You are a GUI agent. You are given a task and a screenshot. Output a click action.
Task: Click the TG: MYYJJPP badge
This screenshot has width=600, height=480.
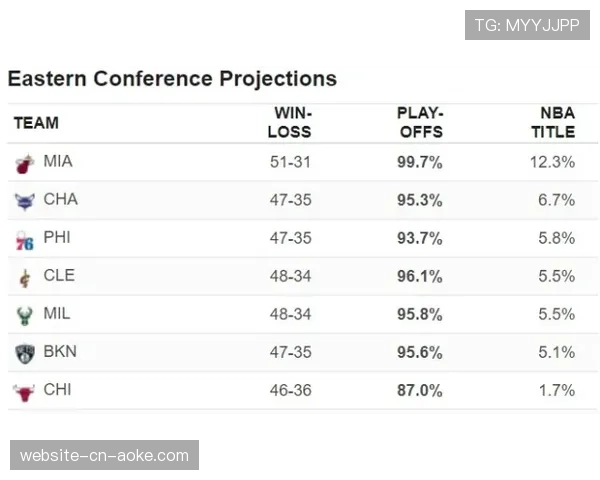pyautogui.click(x=527, y=25)
